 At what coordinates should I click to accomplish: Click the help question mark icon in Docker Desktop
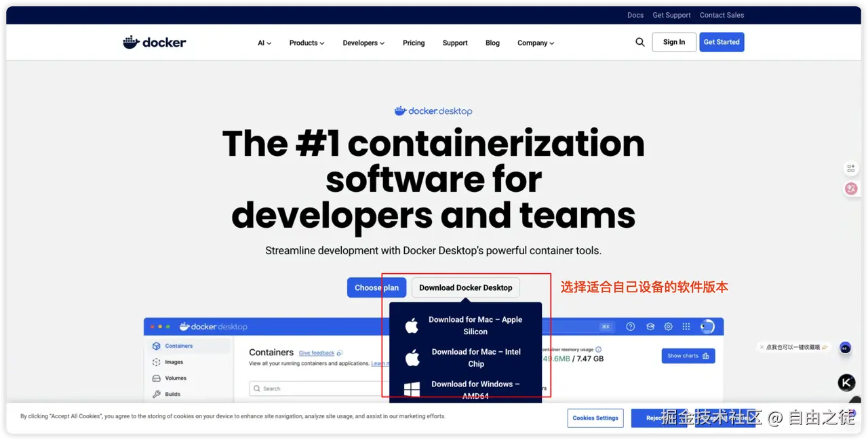[x=630, y=327]
